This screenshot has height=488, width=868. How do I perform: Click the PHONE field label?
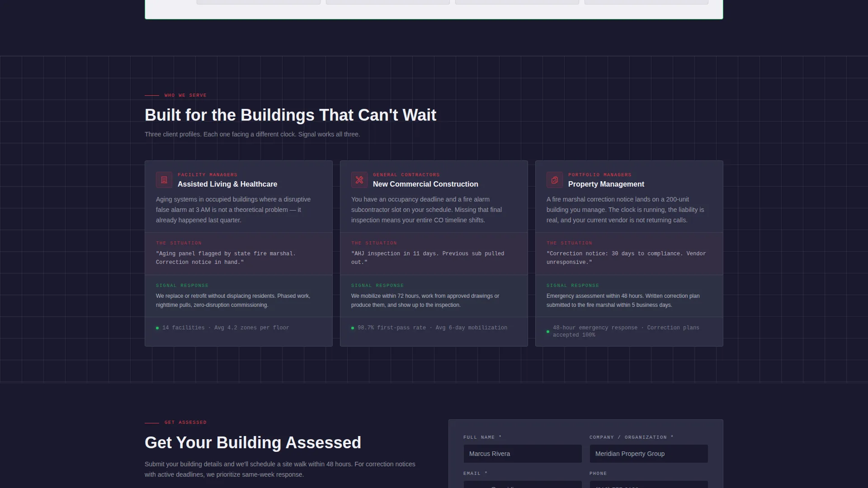point(598,474)
